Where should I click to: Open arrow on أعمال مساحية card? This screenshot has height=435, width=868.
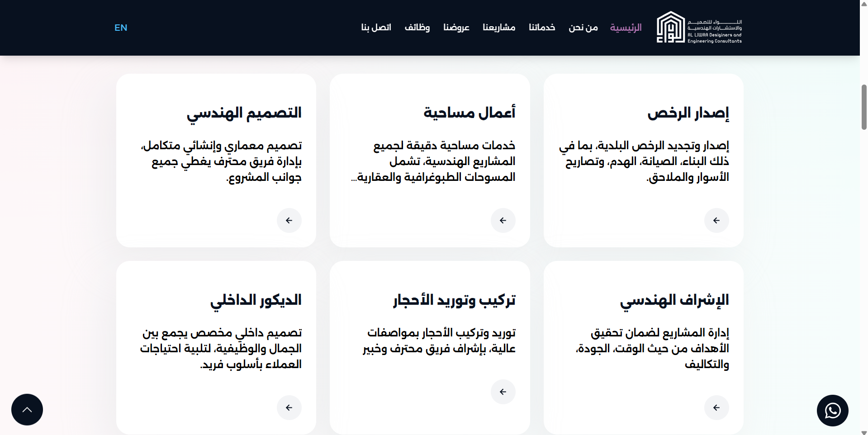[x=503, y=221]
